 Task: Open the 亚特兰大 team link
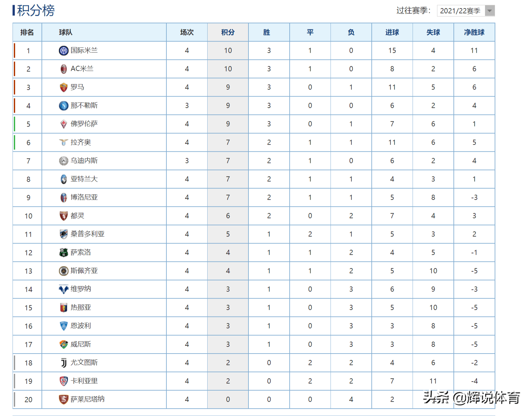point(84,179)
